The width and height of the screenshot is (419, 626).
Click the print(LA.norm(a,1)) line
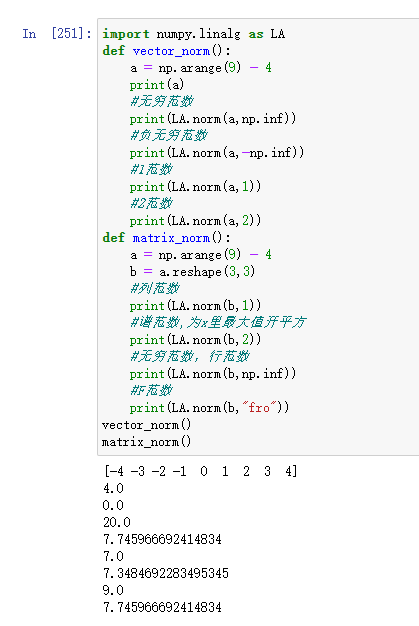[x=195, y=186]
